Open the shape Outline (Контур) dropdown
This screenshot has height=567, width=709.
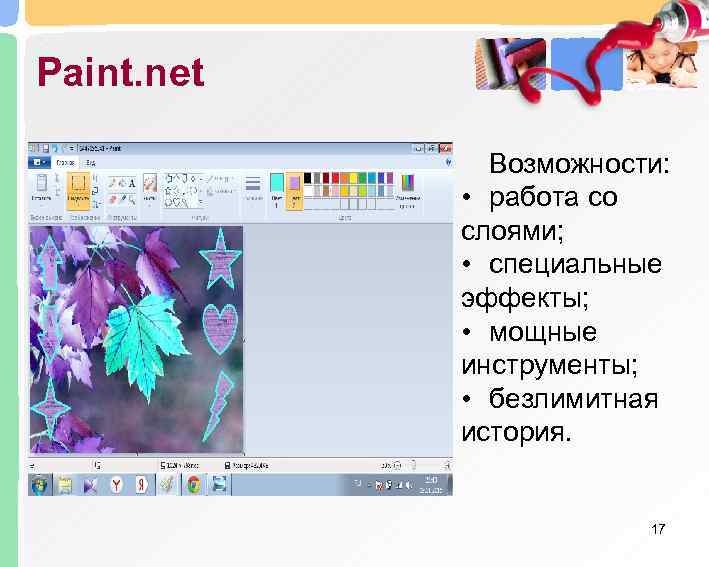[x=221, y=179]
